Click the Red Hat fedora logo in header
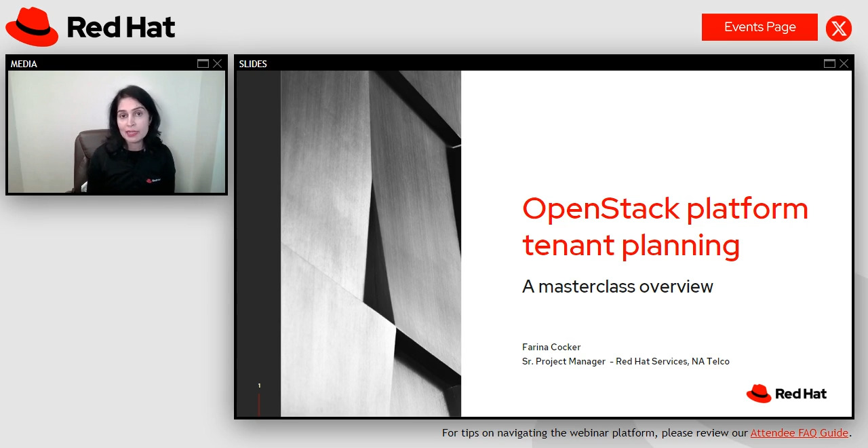 [x=32, y=27]
